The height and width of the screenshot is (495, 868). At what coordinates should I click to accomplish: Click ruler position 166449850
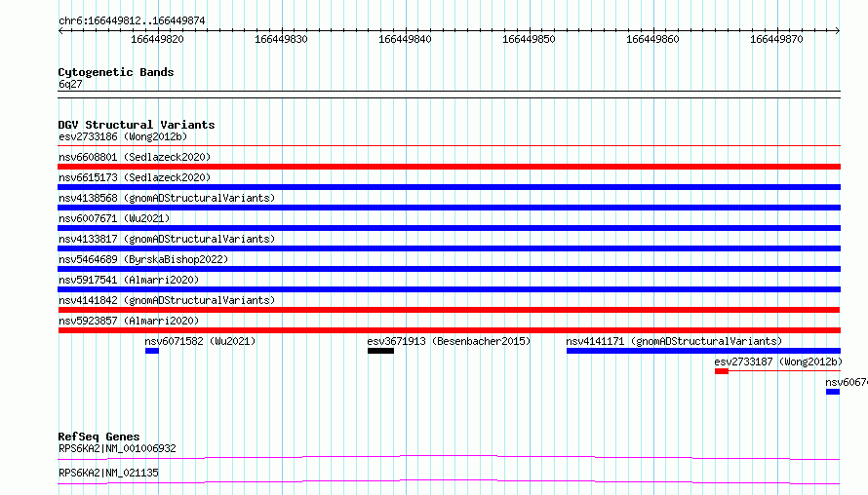529,39
